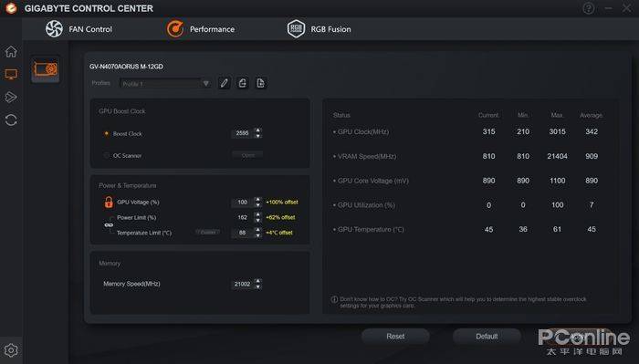639x364 pixels.
Task: Select the OC Scanner radio button
Action: tap(107, 155)
